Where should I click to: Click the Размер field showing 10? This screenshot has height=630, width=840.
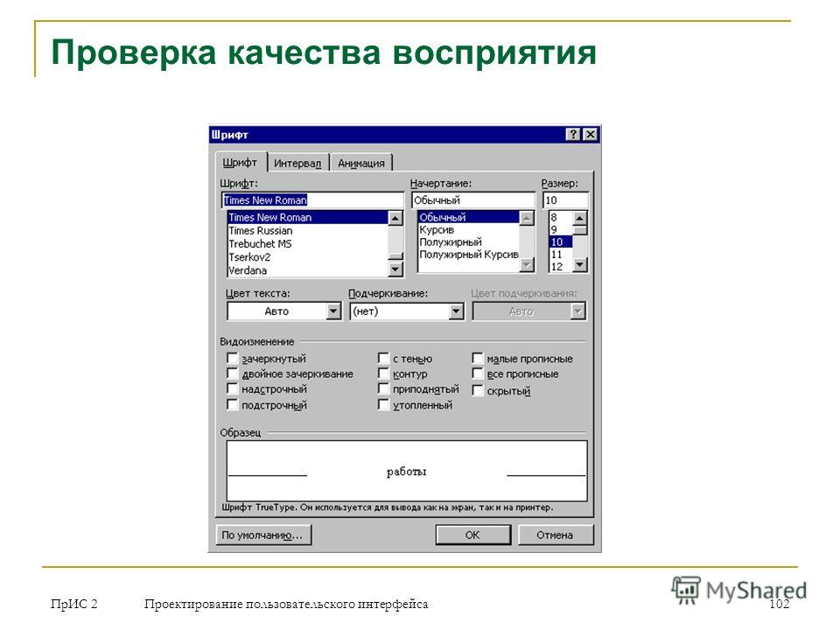565,199
